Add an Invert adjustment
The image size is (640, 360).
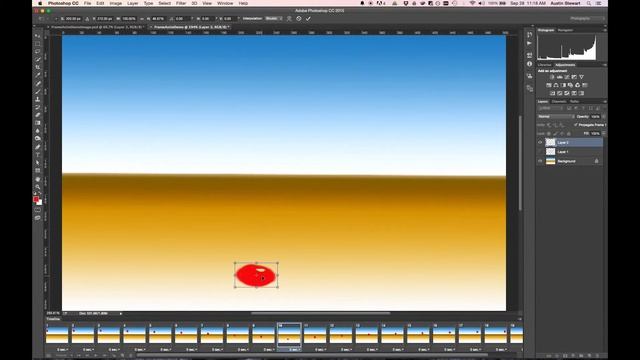pyautogui.click(x=552, y=93)
